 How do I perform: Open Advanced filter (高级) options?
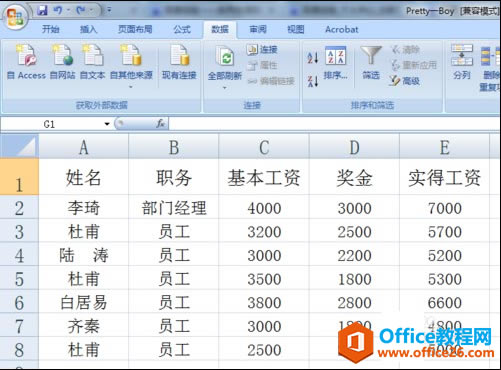pyautogui.click(x=404, y=81)
